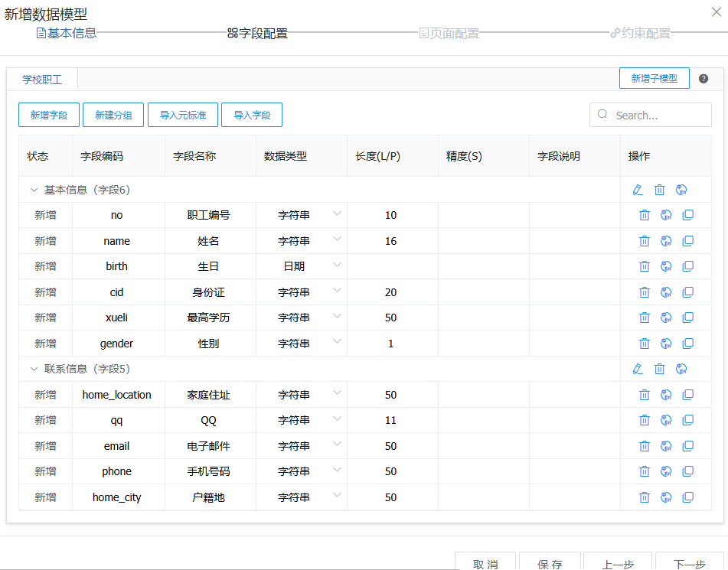Copy the name field row
The image size is (728, 570).
(x=687, y=241)
